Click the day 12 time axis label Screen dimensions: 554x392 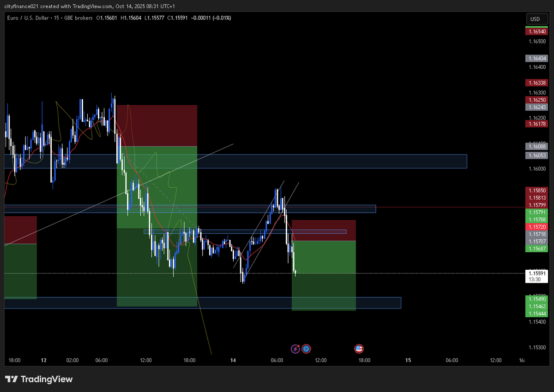(43, 360)
